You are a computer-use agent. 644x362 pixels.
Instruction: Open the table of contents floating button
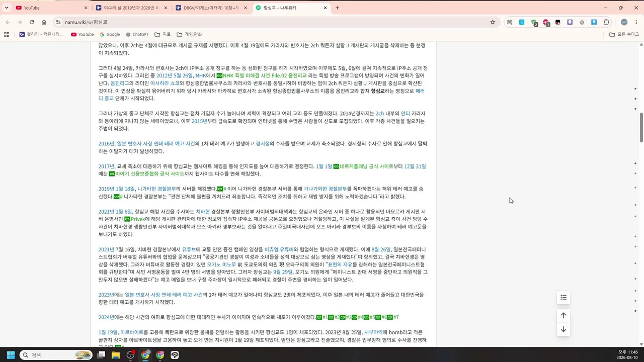563,298
